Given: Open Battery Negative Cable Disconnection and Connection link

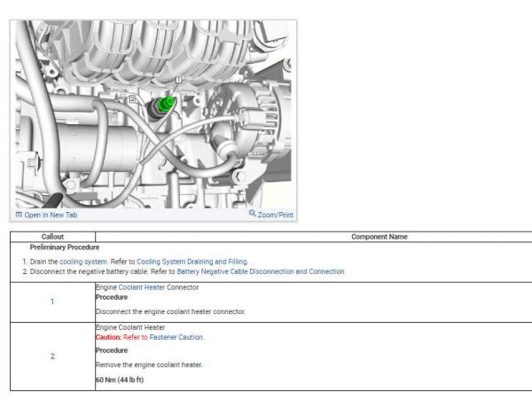Looking at the screenshot, I should (261, 271).
